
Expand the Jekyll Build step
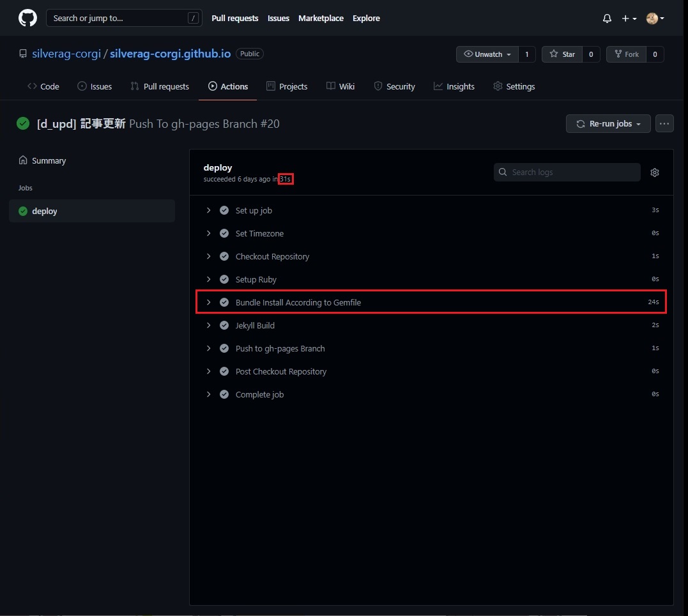208,325
